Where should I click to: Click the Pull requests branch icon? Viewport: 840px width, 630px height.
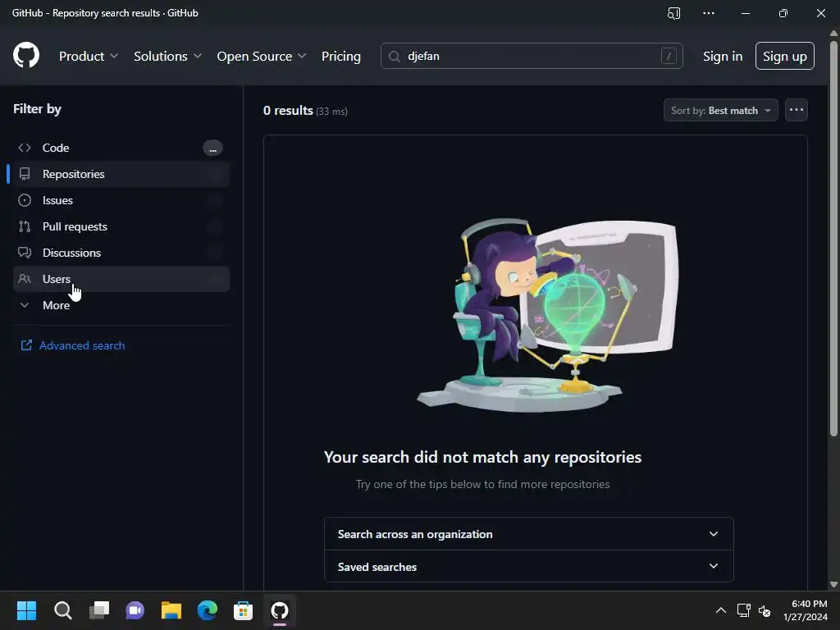pyautogui.click(x=25, y=226)
